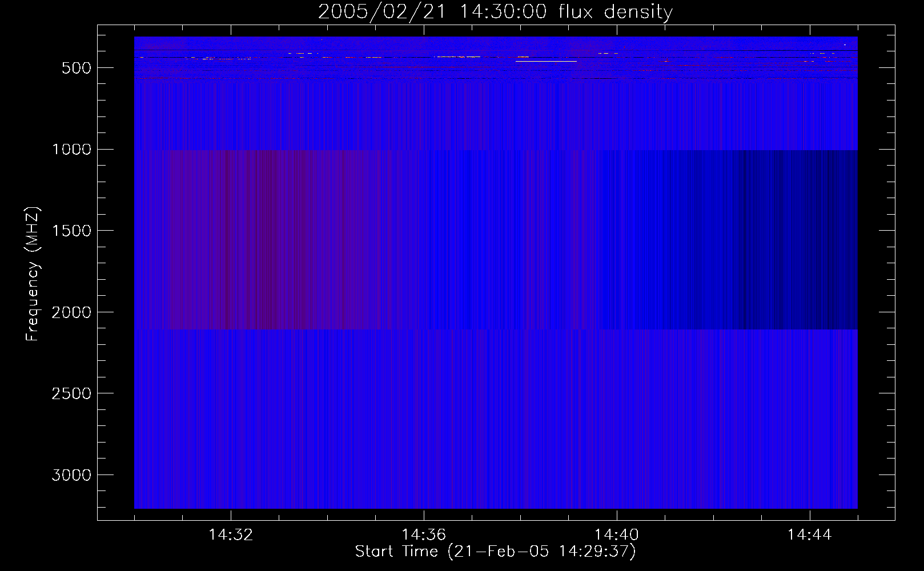The width and height of the screenshot is (924, 571).
Task: Click the 1500 frequency tick label
Action: pos(71,231)
